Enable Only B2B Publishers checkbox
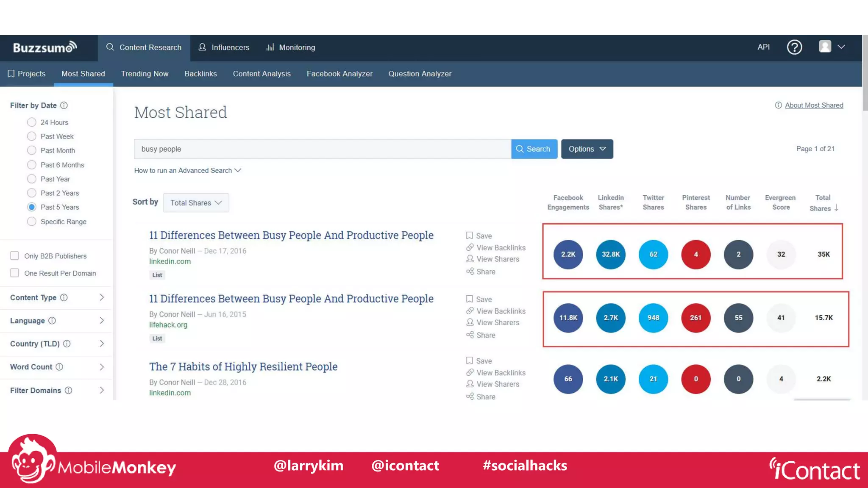The width and height of the screenshot is (868, 488). click(15, 256)
